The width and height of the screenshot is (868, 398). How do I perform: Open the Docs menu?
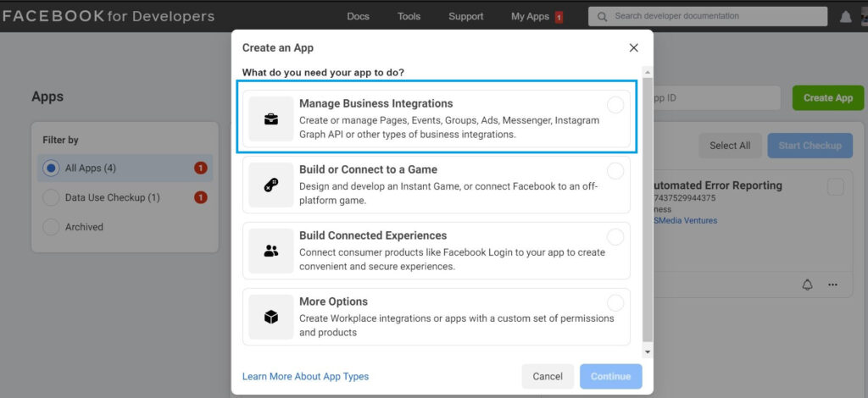[x=359, y=17]
